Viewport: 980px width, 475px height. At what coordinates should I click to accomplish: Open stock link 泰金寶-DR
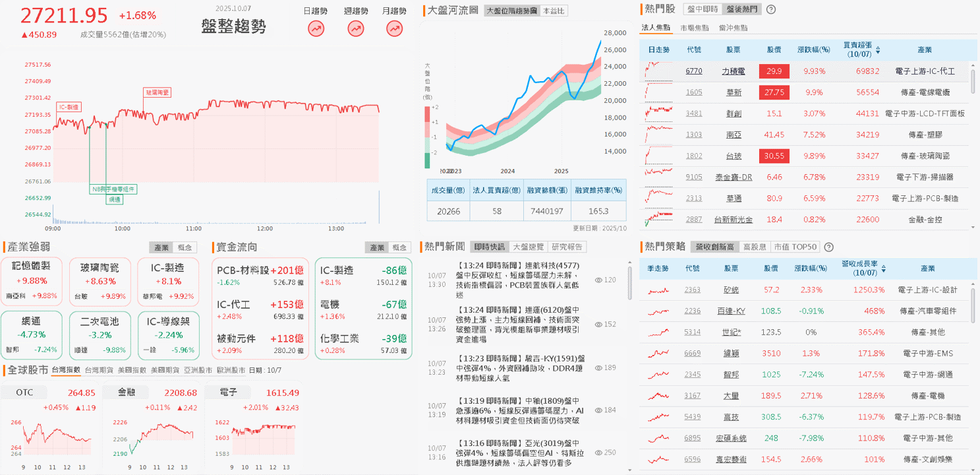tap(733, 177)
